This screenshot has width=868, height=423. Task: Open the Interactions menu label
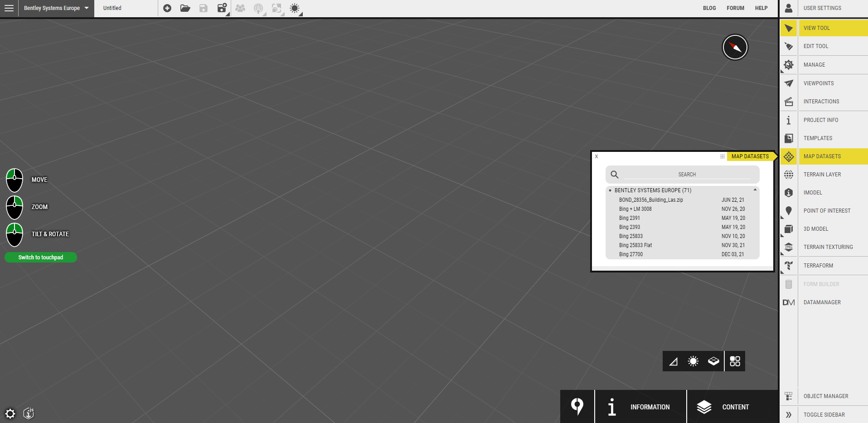pos(821,102)
